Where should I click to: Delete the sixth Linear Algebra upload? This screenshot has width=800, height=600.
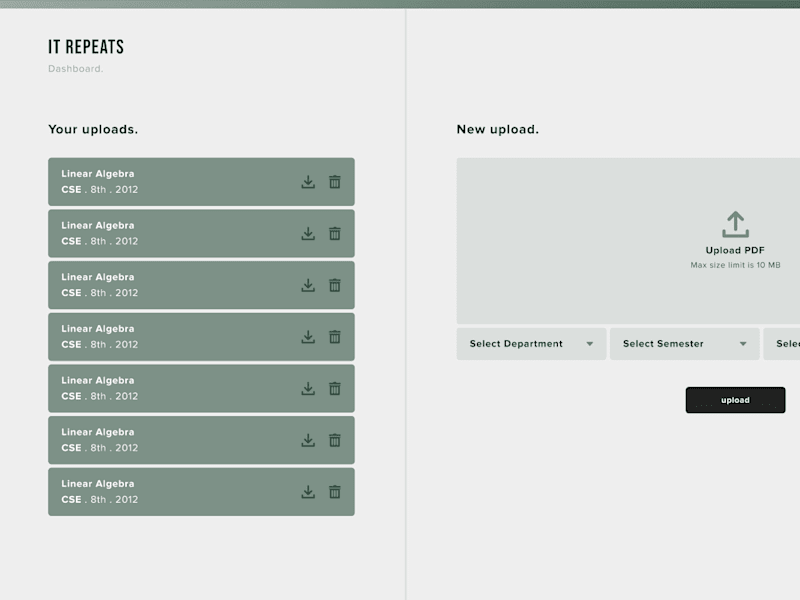click(x=335, y=440)
